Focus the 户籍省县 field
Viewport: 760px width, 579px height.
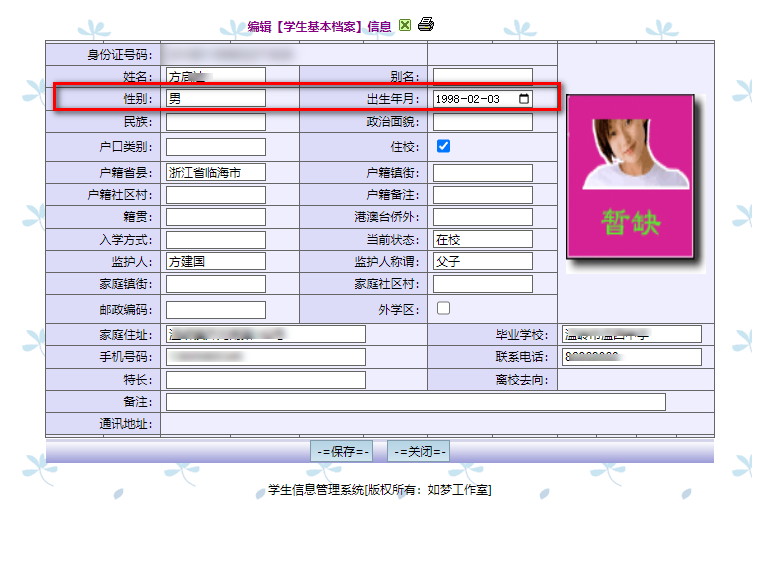pos(215,172)
